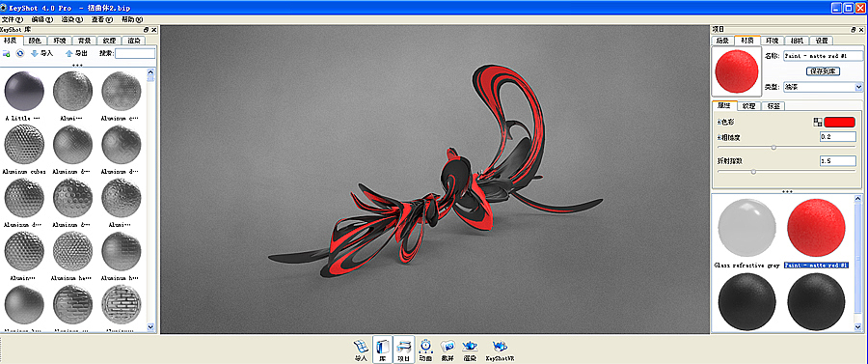Click the 折射指数 refraction index slider handle
868x364 pixels.
click(x=753, y=172)
